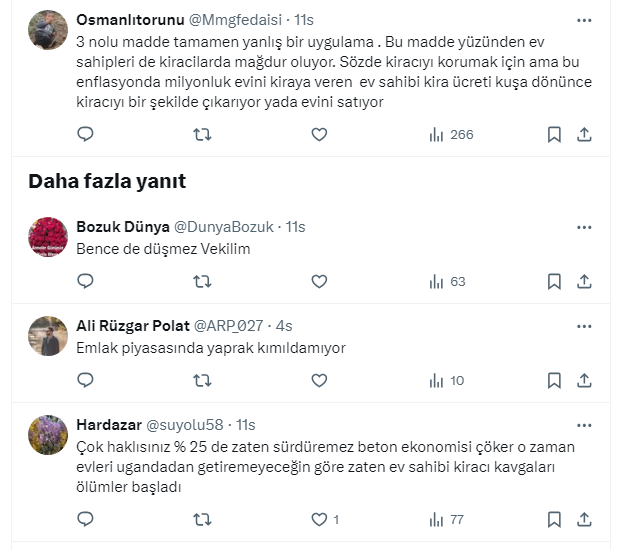The width and height of the screenshot is (624, 550).
Task: Click Osmanlıtorunu's profile avatar
Action: pyautogui.click(x=48, y=30)
